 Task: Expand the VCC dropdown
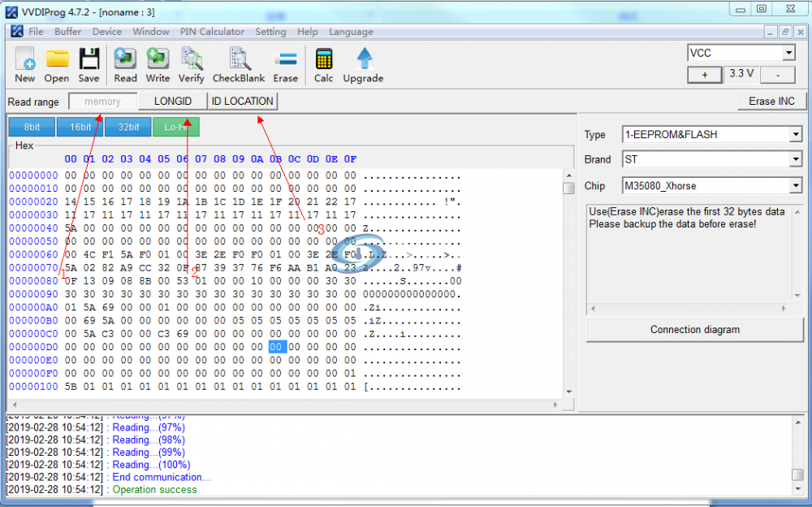[x=788, y=53]
